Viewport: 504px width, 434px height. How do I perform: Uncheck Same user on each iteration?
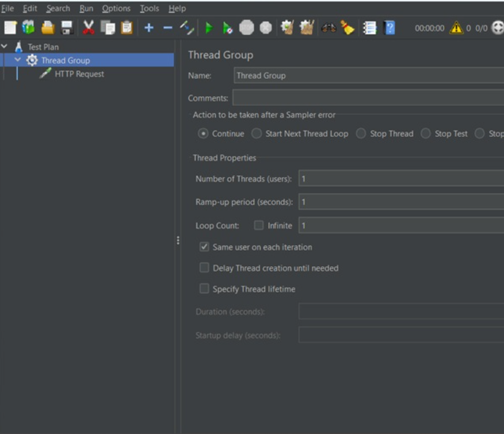204,247
